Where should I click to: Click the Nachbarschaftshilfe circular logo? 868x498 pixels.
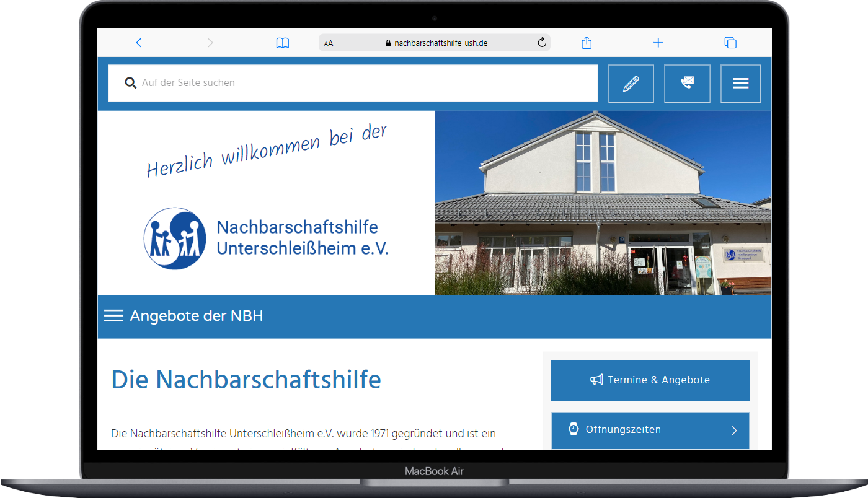[175, 238]
